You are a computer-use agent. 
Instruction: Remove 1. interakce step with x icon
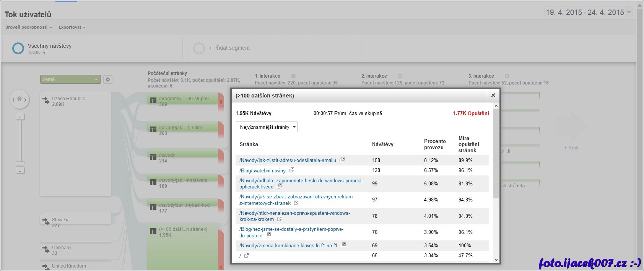pyautogui.click(x=293, y=76)
